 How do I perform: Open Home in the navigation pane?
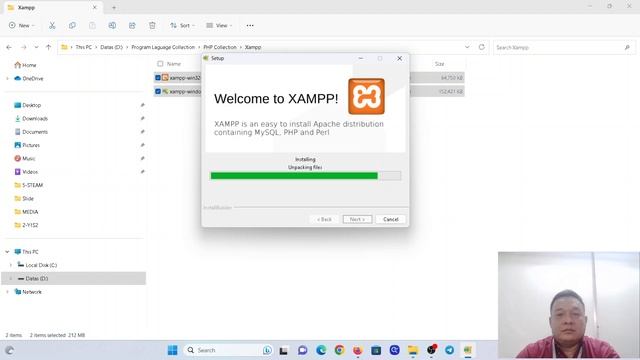(25, 65)
